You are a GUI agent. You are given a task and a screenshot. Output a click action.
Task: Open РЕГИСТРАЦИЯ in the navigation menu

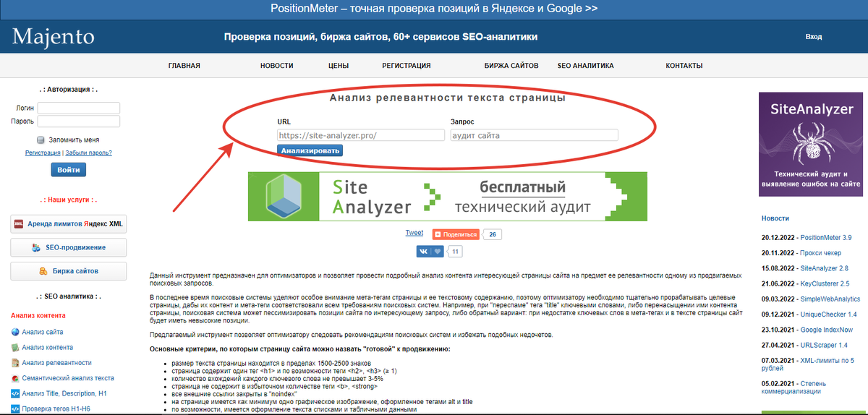(x=407, y=66)
